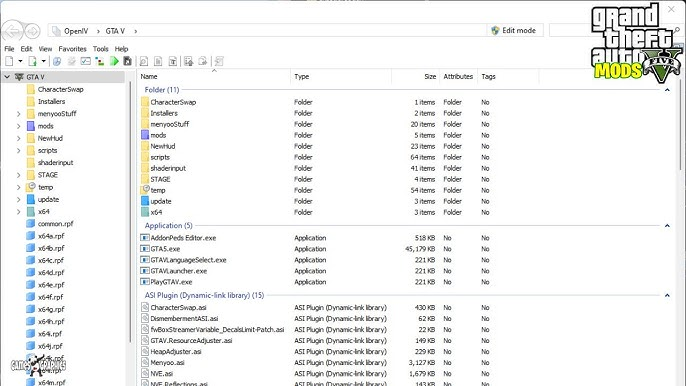Expand the mods tree node

(x=18, y=126)
